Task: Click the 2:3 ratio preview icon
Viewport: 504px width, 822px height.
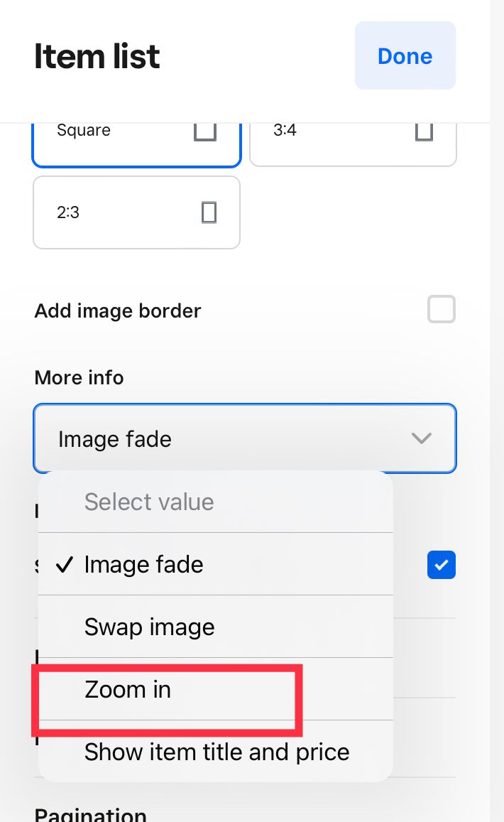Action: point(208,212)
